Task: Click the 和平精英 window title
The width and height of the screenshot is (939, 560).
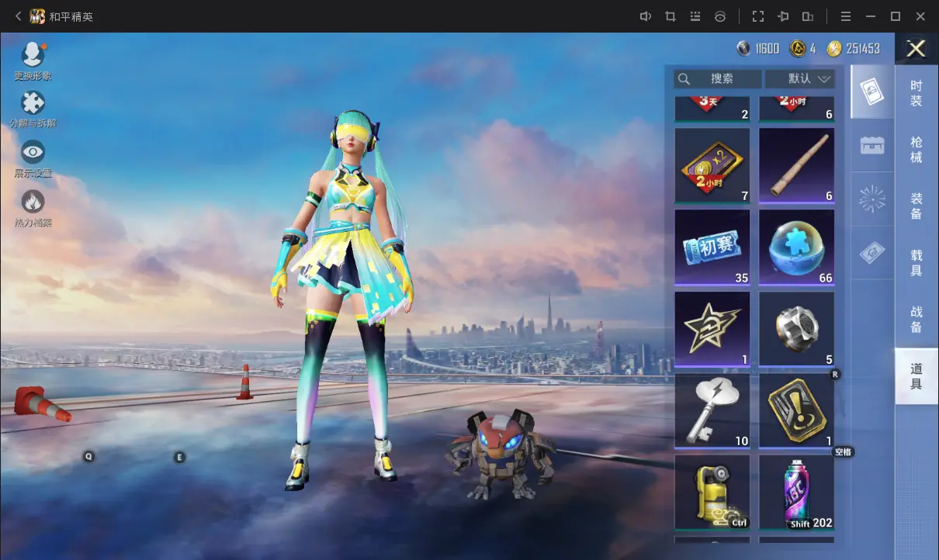Action: tap(71, 16)
